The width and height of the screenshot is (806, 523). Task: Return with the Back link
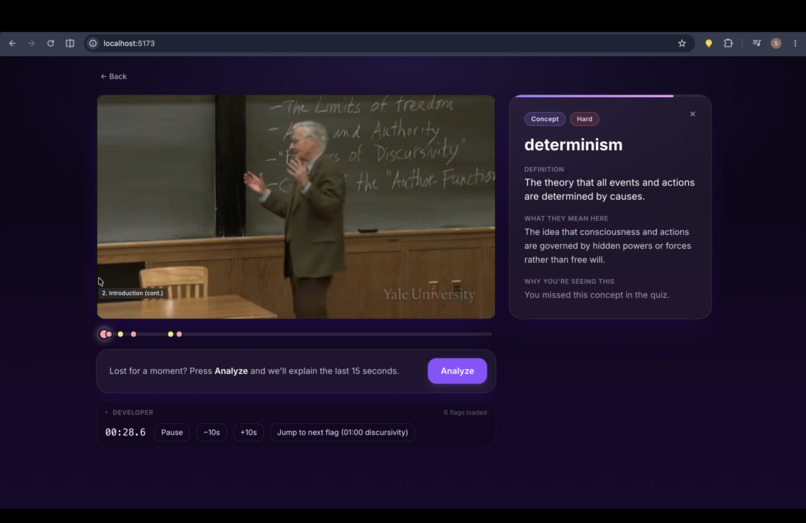114,76
